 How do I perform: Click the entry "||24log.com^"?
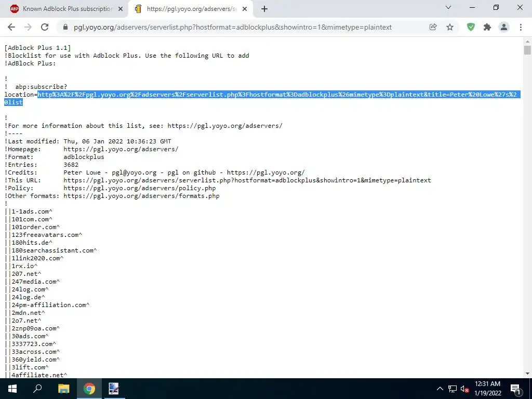tap(26, 290)
